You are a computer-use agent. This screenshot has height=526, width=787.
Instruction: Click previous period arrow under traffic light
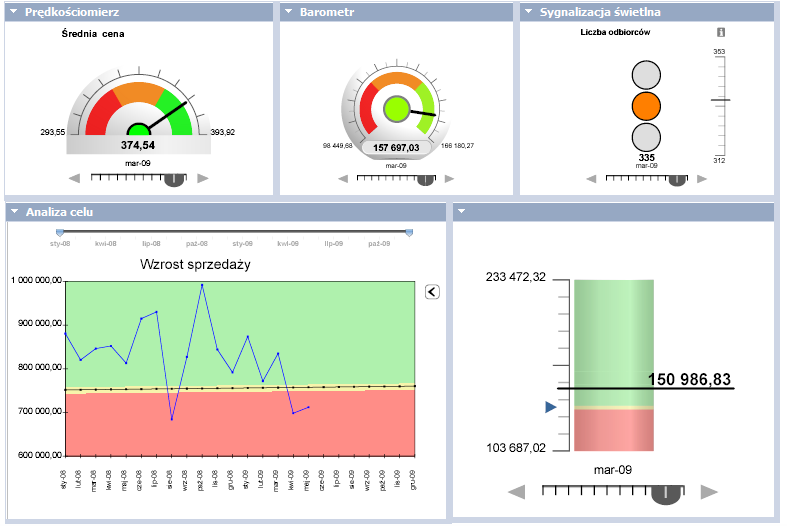coord(590,179)
